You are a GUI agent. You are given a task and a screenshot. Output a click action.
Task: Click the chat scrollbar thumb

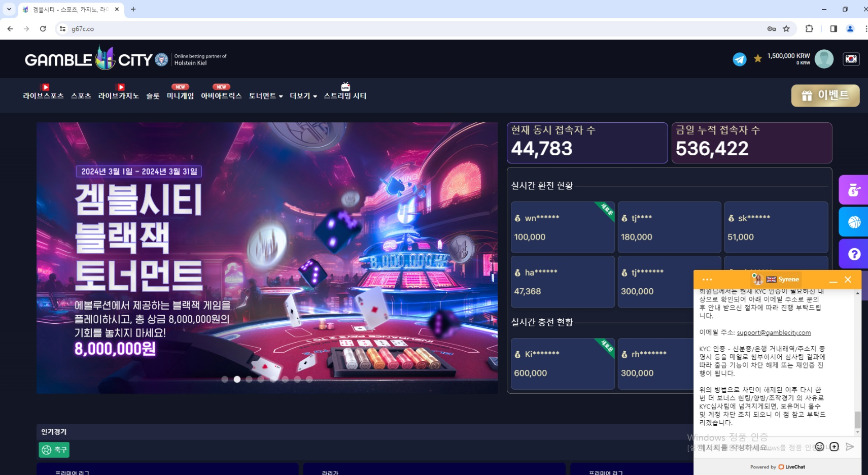point(858,420)
